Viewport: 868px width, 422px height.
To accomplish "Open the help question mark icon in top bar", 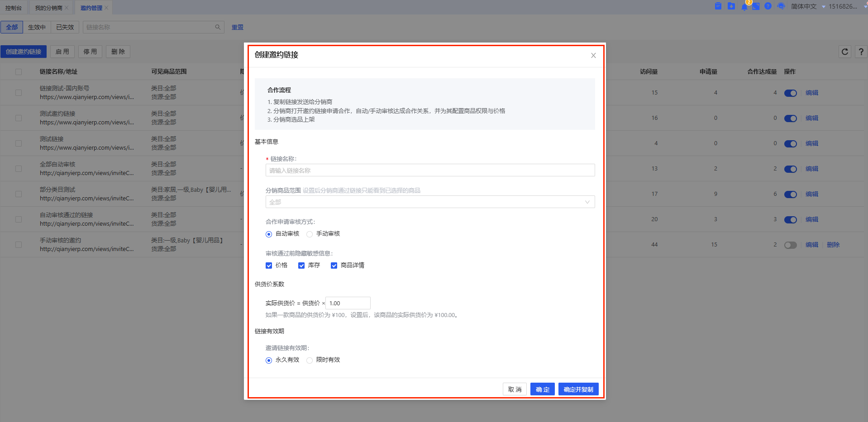I will tap(768, 6).
